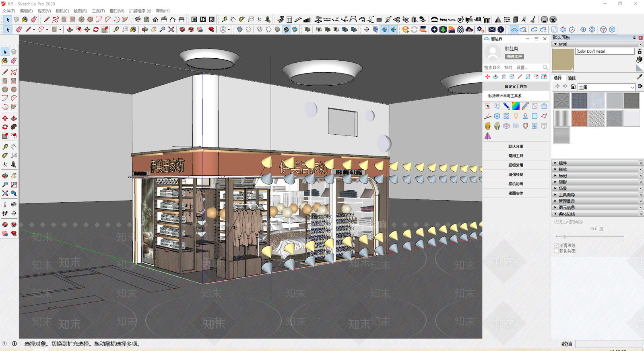Choose the Freehand squiggle tool in left toolbar
The height and width of the screenshot is (351, 644).
tap(14, 72)
